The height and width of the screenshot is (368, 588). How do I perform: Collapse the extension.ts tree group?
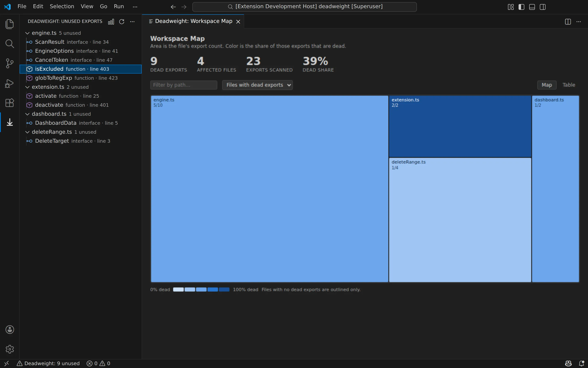(27, 87)
